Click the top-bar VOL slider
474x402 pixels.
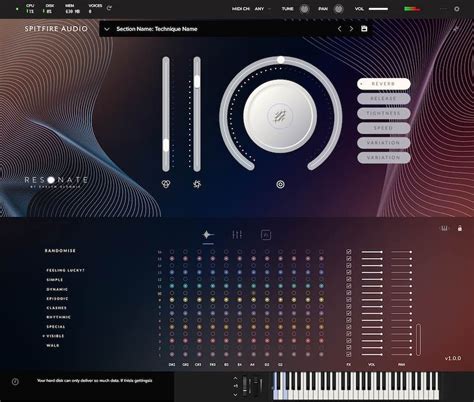click(x=378, y=9)
